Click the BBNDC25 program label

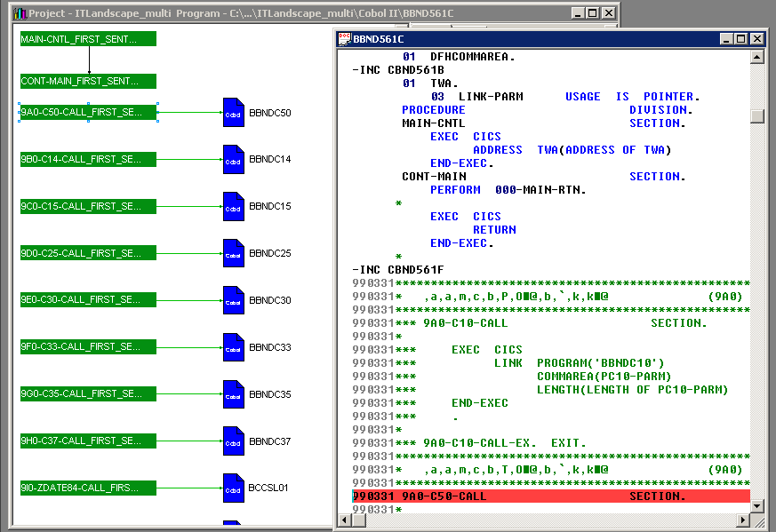(x=269, y=253)
